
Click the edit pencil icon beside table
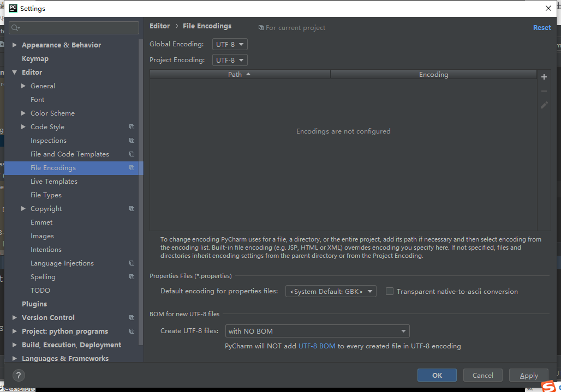(x=544, y=105)
